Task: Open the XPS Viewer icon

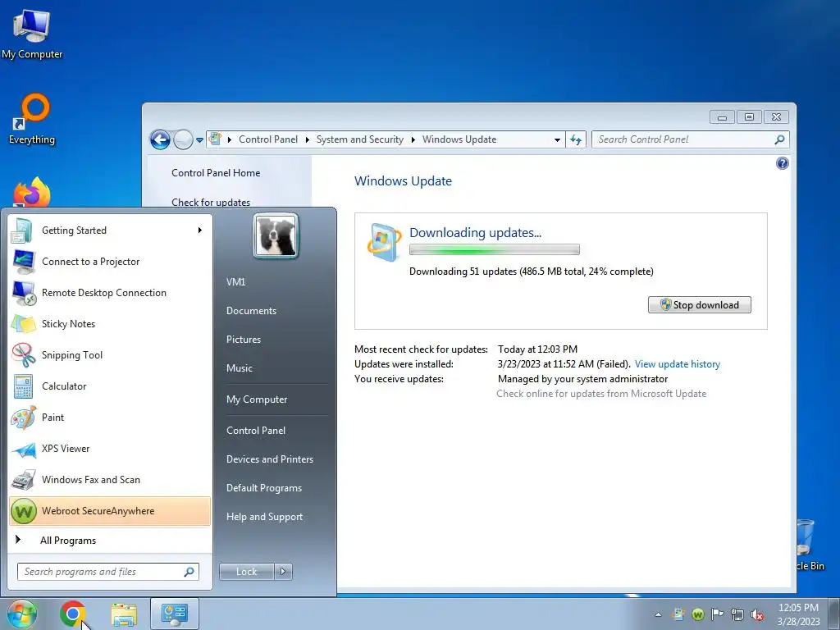Action: (x=24, y=450)
